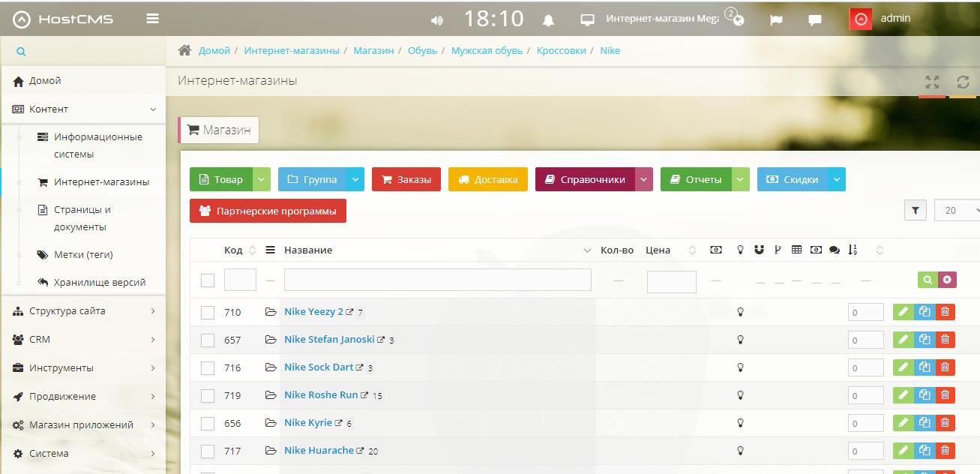Image resolution: width=980 pixels, height=474 pixels.
Task: Toggle lightbulb activity for Nike Kyrie
Action: pos(740,423)
